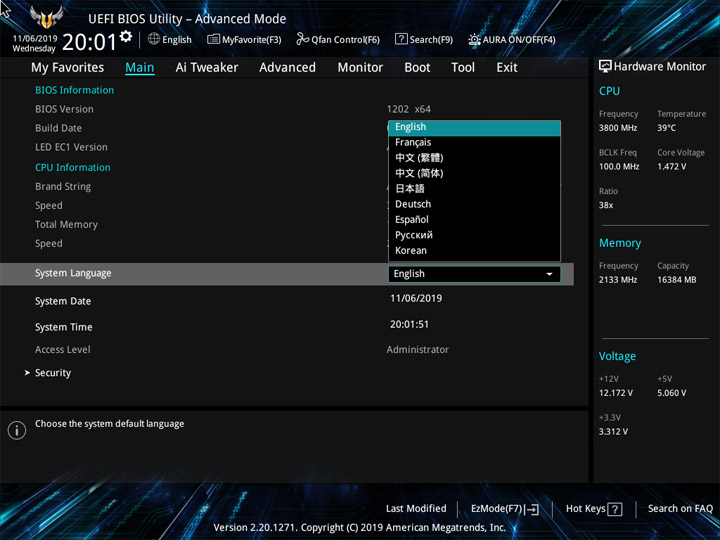Open the Tool tab
Image resolution: width=720 pixels, height=540 pixels.
[x=463, y=68]
